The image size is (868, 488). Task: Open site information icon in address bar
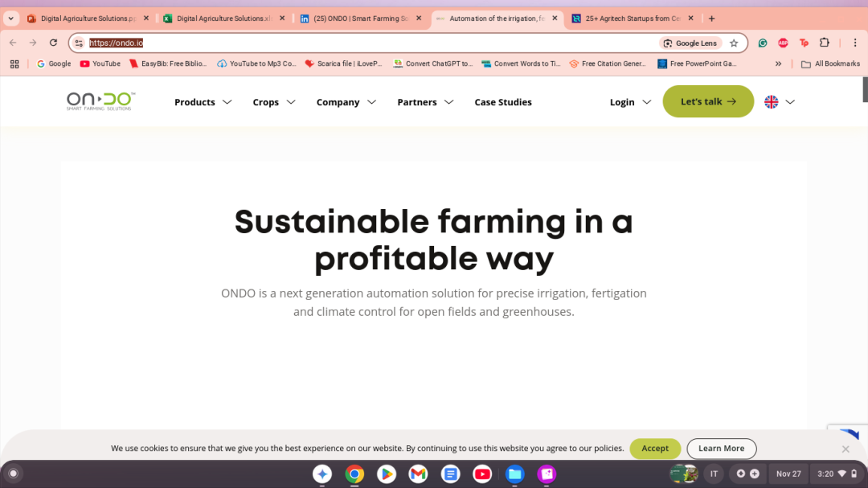pyautogui.click(x=79, y=43)
